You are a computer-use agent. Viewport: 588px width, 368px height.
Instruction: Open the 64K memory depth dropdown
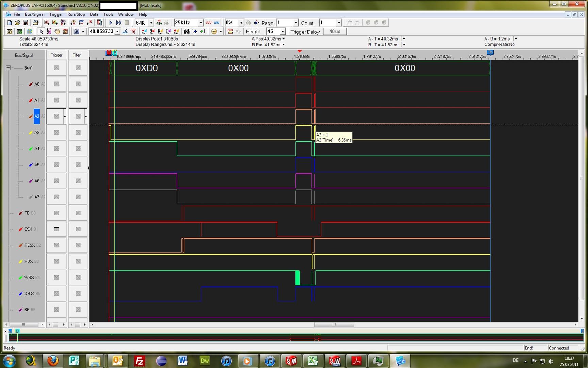(151, 23)
